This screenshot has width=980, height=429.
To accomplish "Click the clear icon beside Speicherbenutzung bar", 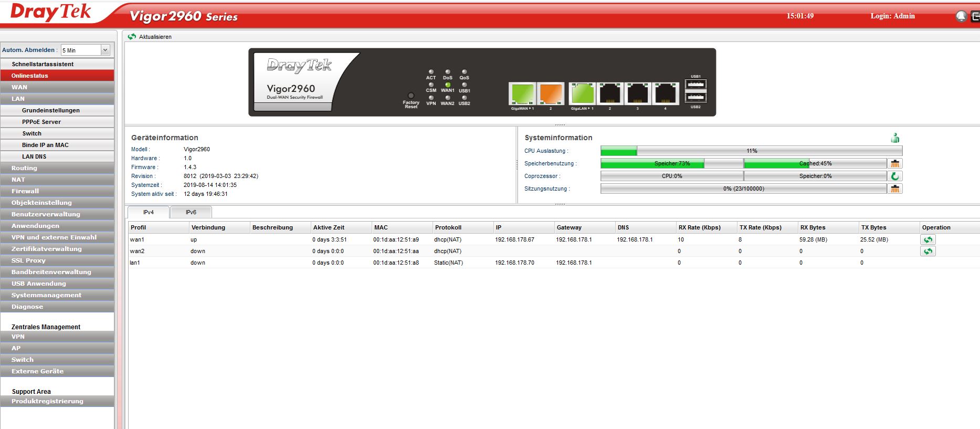I will pyautogui.click(x=895, y=163).
